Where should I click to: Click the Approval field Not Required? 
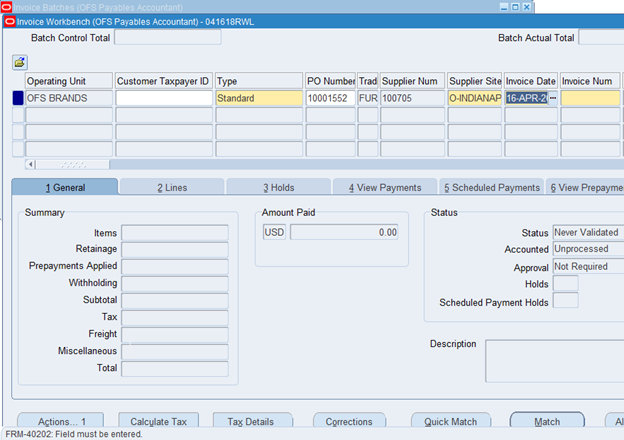point(589,266)
